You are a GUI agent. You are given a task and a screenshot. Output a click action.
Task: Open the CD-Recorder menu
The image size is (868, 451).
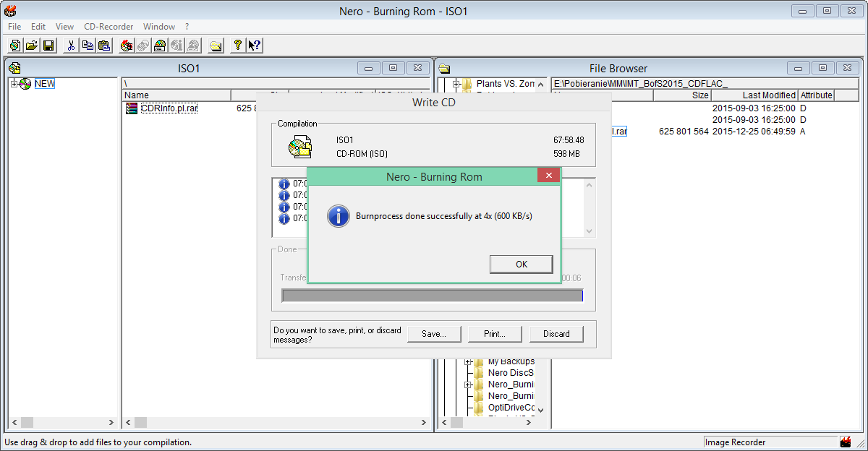tap(109, 27)
